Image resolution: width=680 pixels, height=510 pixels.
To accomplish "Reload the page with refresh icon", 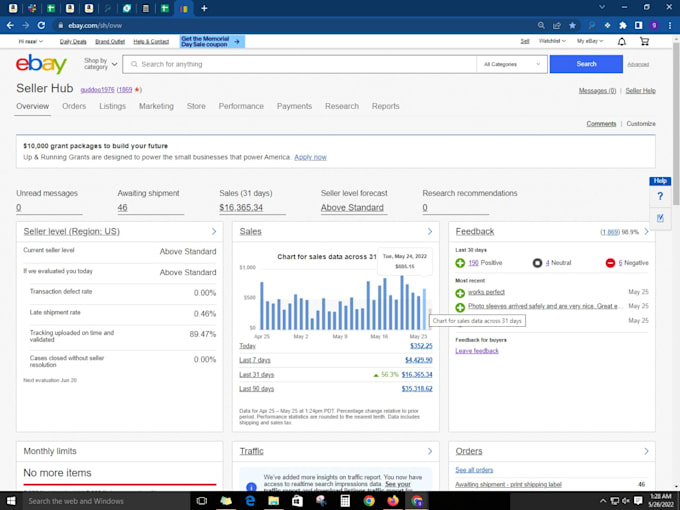I will [x=41, y=26].
